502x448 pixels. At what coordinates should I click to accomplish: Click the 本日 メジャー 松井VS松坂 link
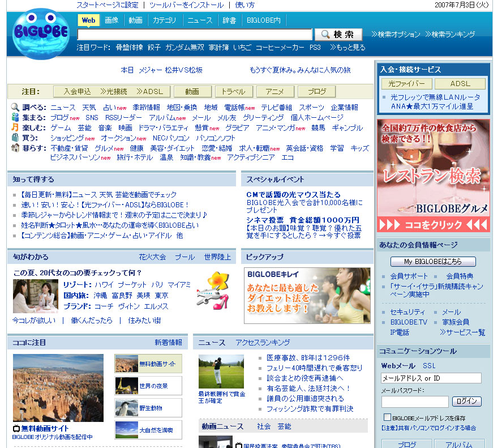162,70
